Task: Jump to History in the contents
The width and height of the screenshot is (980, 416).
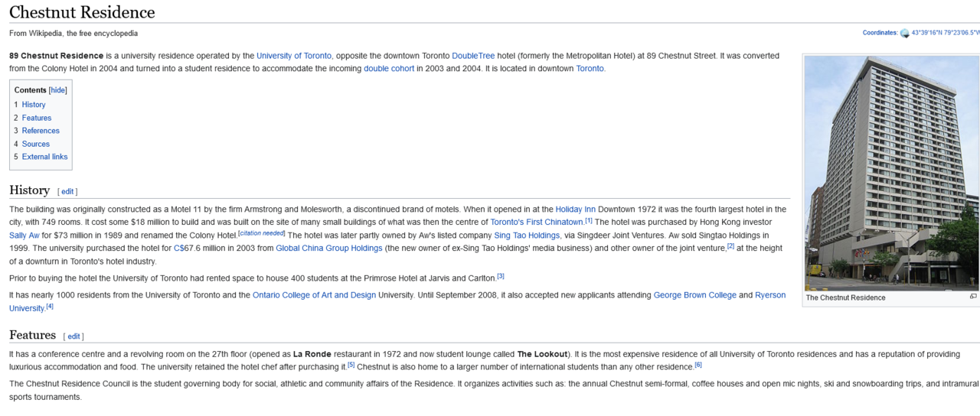Action: pos(34,105)
